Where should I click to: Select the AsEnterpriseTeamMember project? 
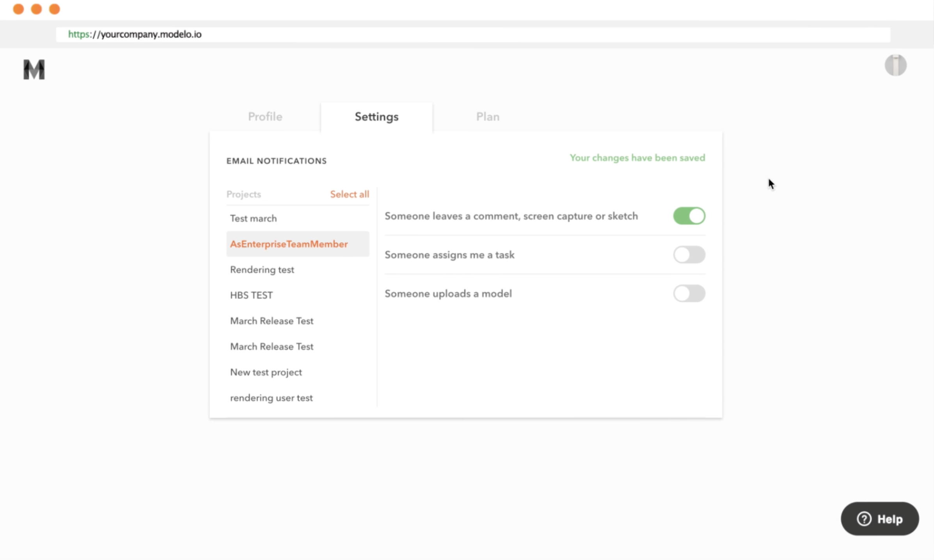click(x=289, y=244)
